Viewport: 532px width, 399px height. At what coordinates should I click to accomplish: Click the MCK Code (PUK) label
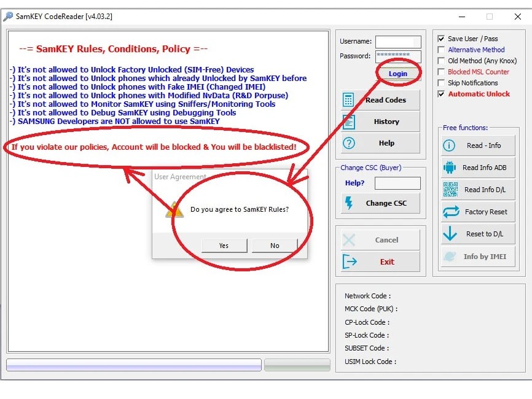[x=371, y=309]
